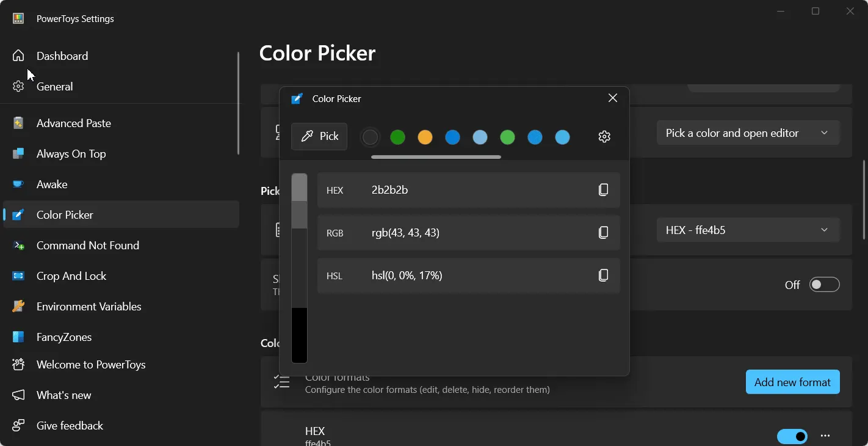Select Color Picker in sidebar
This screenshot has width=868, height=446.
121,214
